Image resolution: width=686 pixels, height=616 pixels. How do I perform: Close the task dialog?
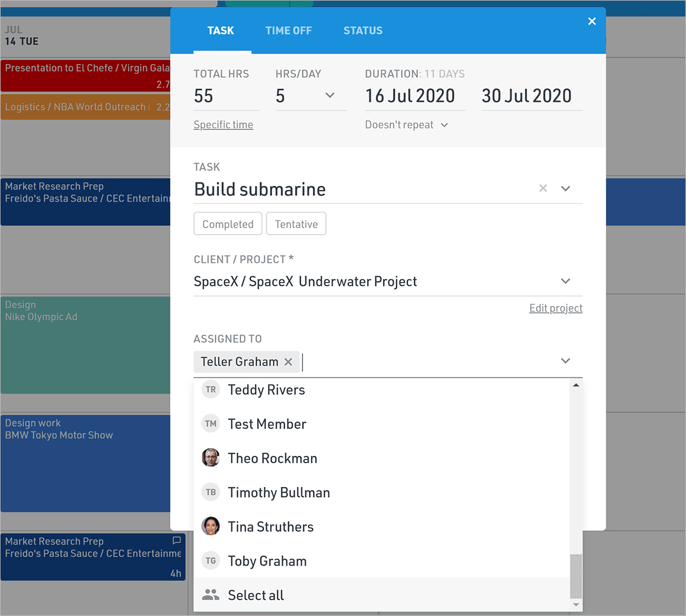(592, 21)
